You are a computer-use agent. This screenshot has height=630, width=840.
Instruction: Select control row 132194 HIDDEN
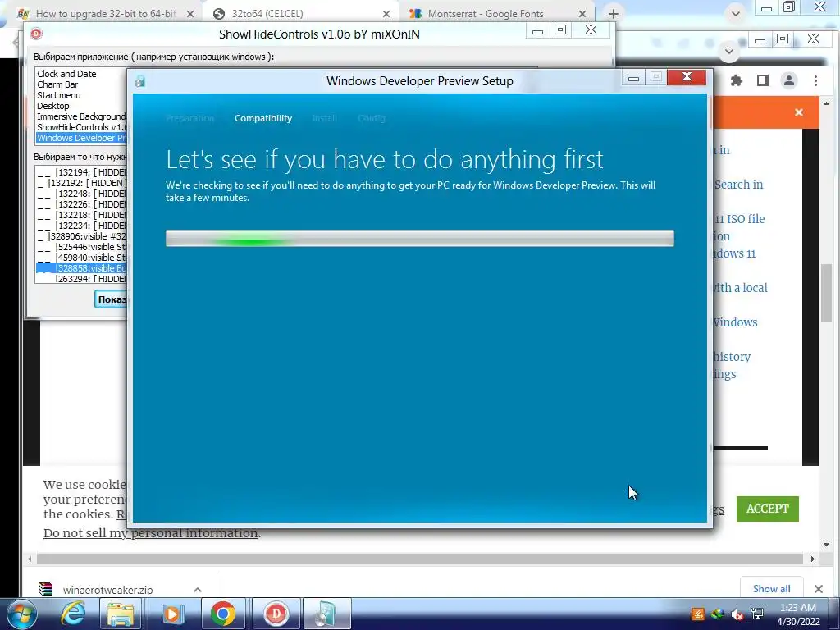[x=81, y=172]
